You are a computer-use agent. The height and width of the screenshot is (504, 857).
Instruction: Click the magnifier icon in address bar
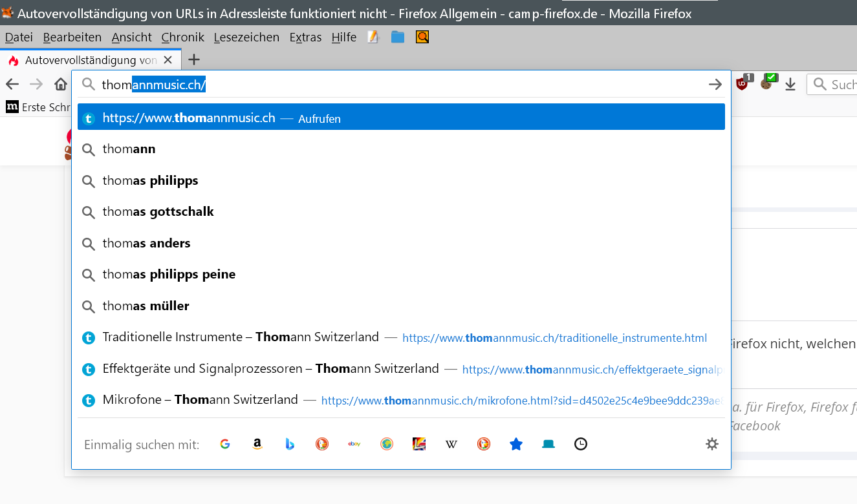coord(89,85)
